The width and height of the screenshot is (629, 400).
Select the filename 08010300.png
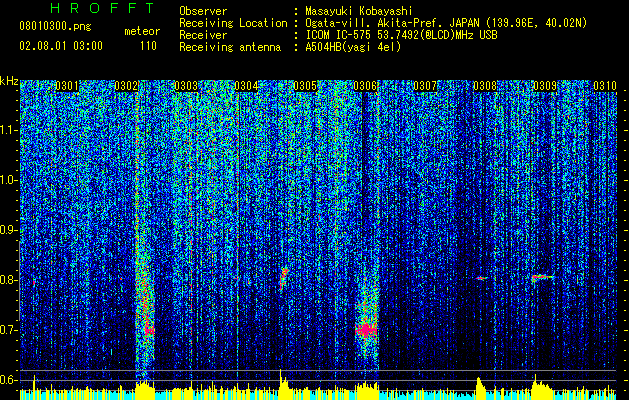click(55, 26)
